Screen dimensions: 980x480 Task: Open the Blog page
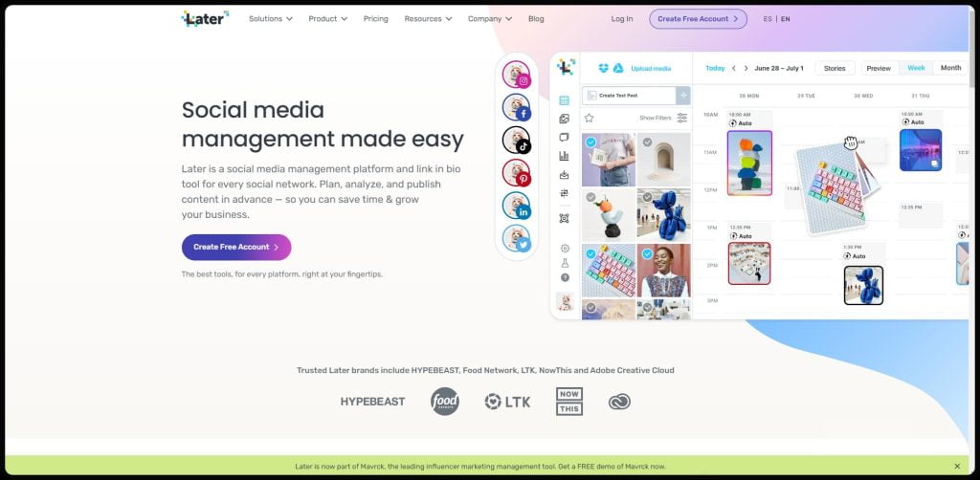(x=536, y=19)
